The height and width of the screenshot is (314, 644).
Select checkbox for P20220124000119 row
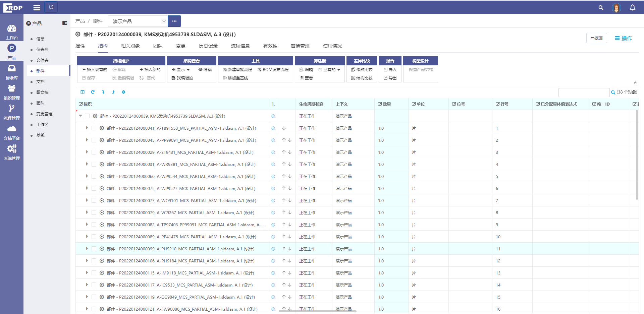94,297
